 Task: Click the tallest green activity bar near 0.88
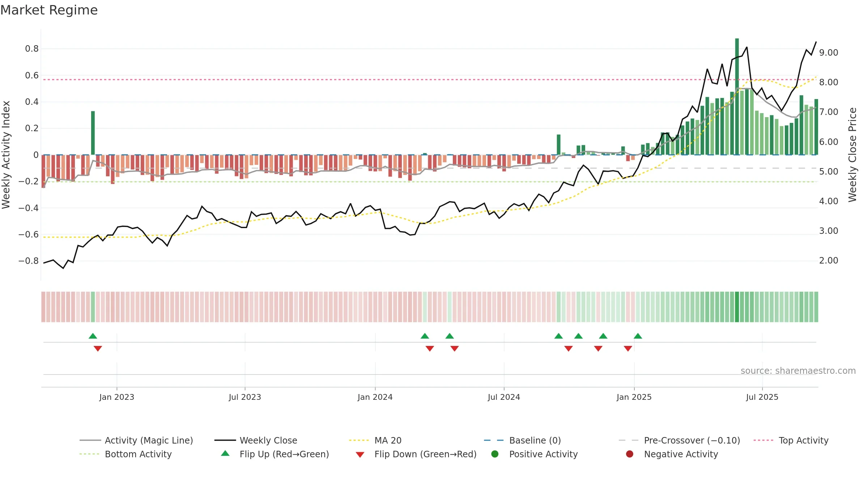pyautogui.click(x=737, y=97)
